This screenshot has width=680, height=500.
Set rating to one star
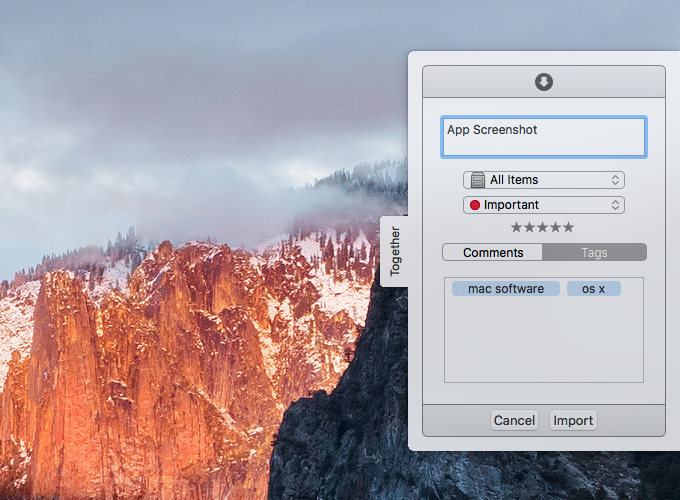point(516,227)
